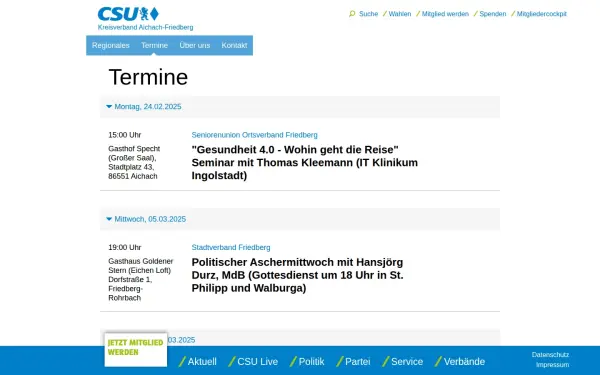The width and height of the screenshot is (600, 375).
Task: Open Seniorenunion Ortsverband Friedberg link
Action: coord(254,135)
